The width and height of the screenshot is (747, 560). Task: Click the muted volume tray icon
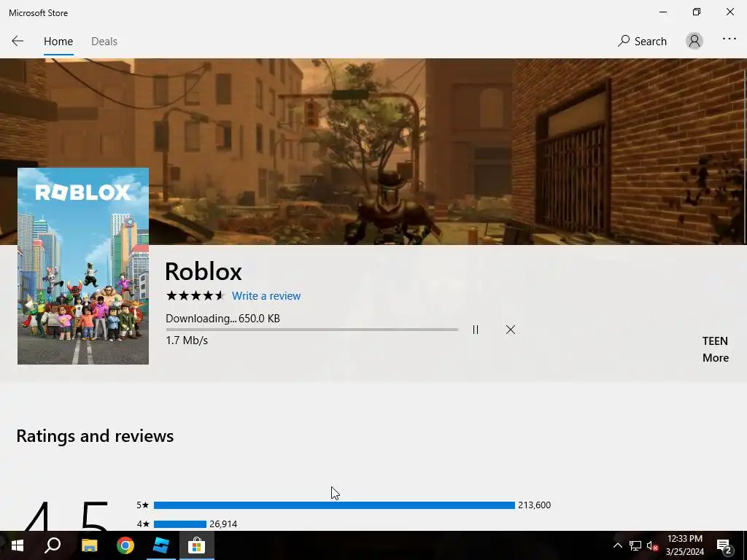pyautogui.click(x=652, y=545)
